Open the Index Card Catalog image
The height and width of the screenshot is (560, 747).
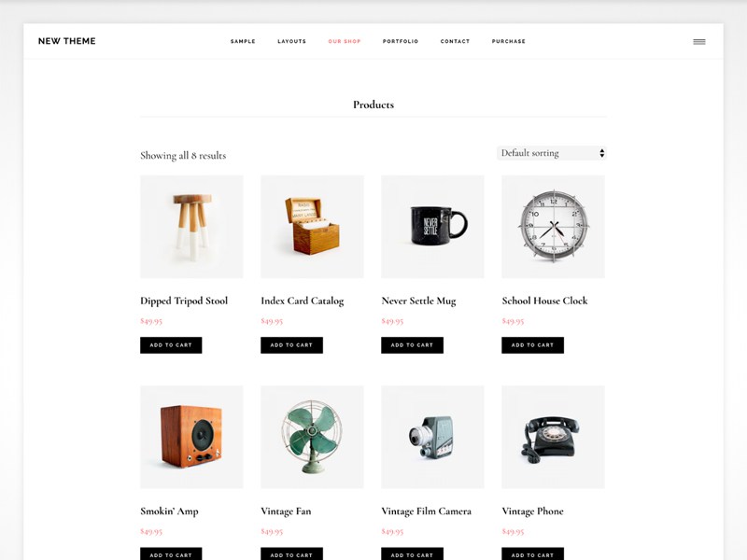[x=312, y=227]
